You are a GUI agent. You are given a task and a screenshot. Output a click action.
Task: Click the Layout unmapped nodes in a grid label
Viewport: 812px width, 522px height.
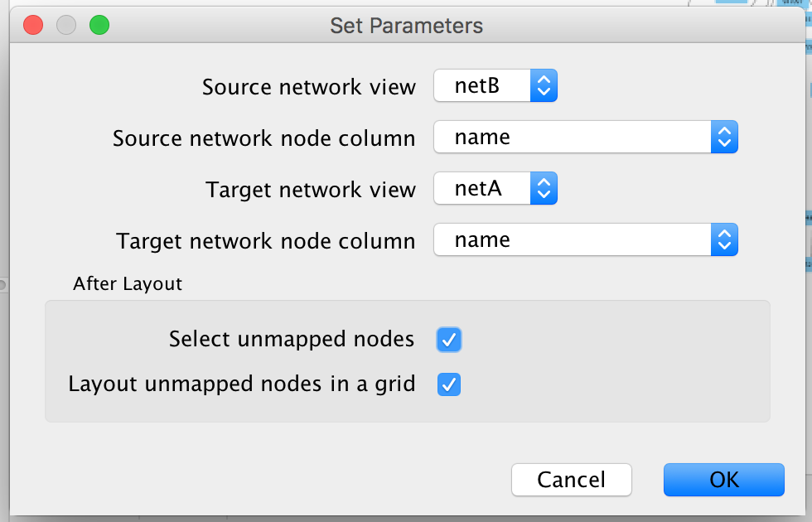242,384
